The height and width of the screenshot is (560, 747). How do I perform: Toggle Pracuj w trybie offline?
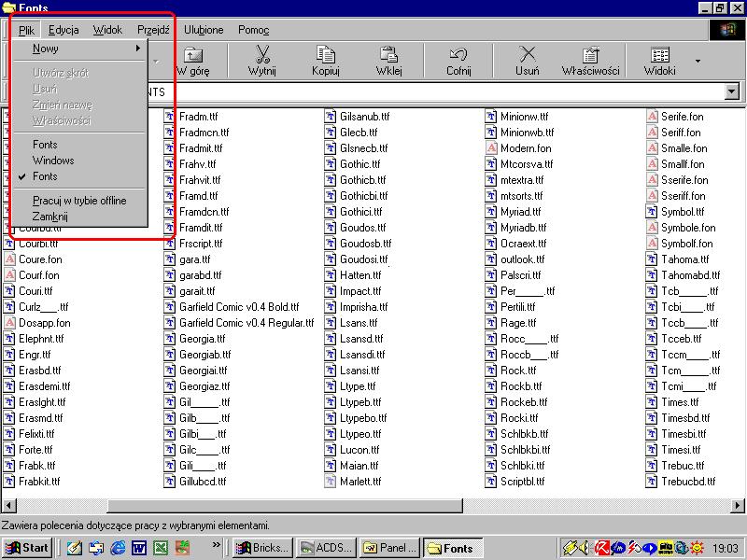[x=79, y=201]
